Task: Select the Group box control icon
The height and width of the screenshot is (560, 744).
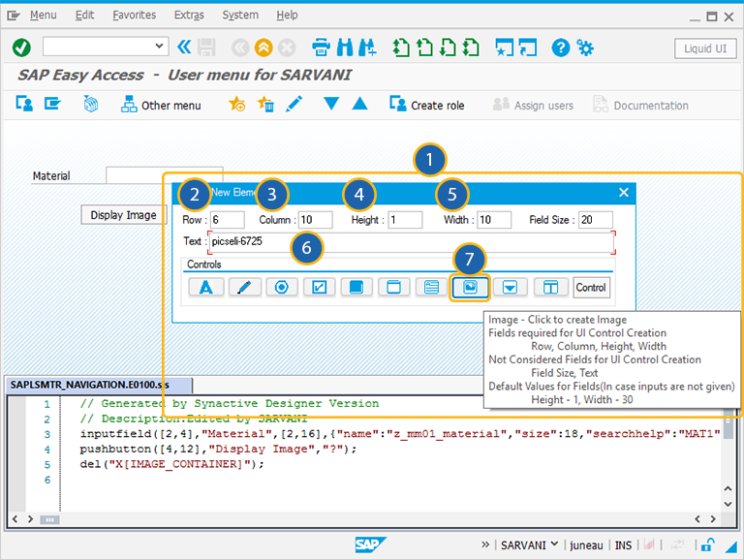Action: [x=394, y=287]
